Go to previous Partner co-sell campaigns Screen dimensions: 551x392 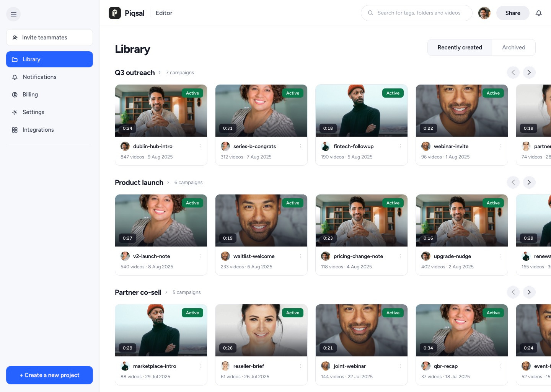tap(513, 292)
